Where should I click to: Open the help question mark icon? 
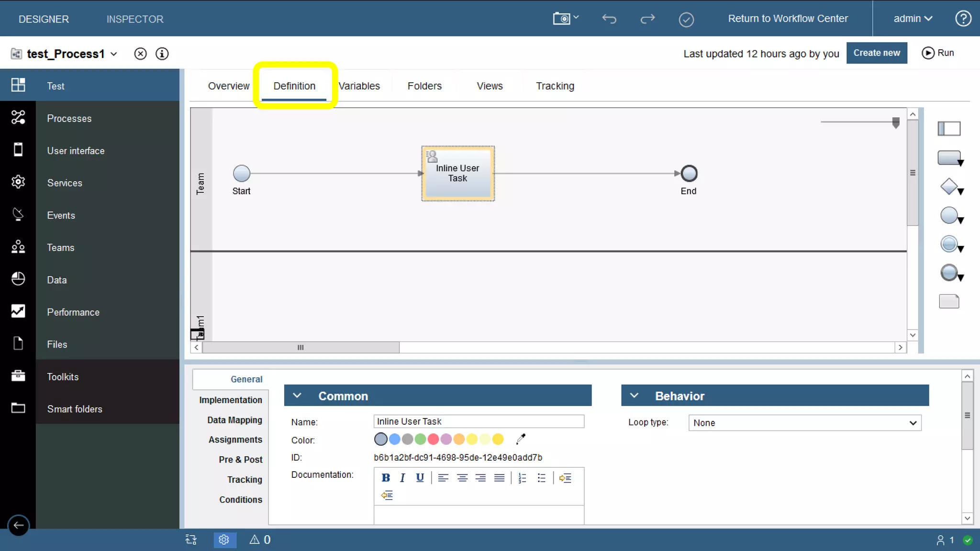click(963, 19)
